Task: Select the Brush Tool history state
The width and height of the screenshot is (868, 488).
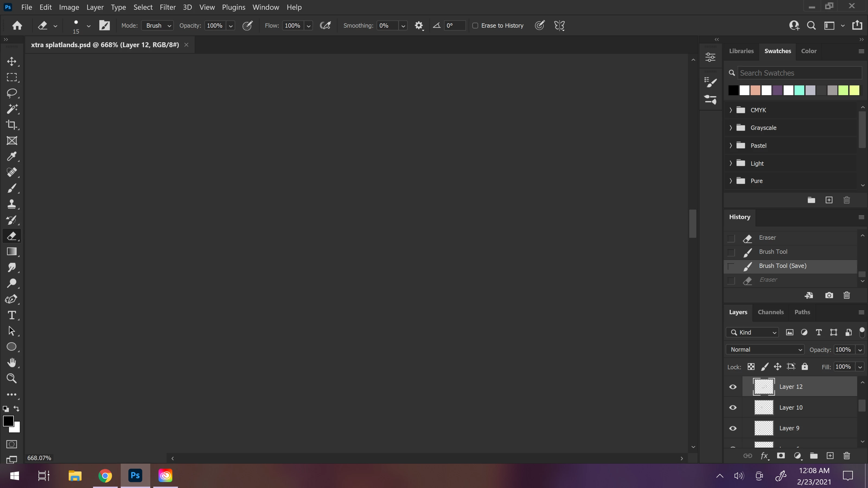Action: point(773,252)
